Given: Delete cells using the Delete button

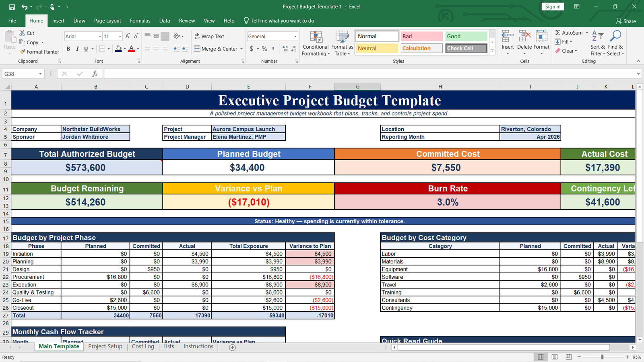Looking at the screenshot, I should tap(524, 43).
